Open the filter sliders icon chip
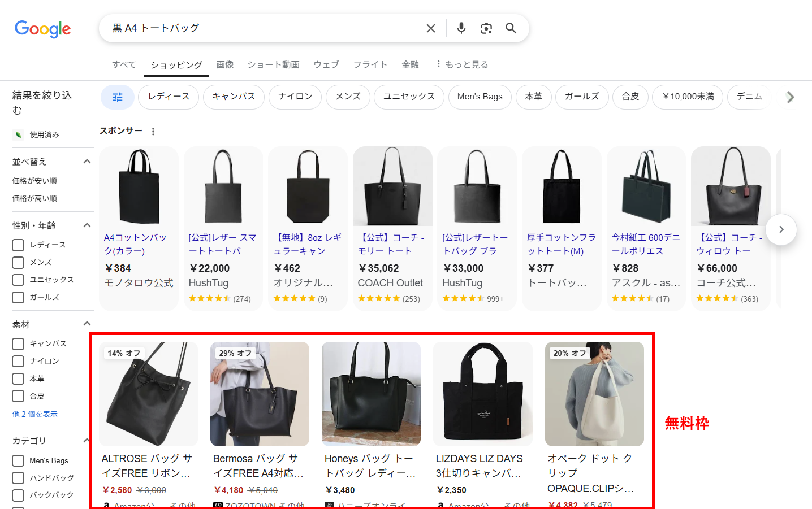Viewport: 812px width, 509px height. coord(118,97)
